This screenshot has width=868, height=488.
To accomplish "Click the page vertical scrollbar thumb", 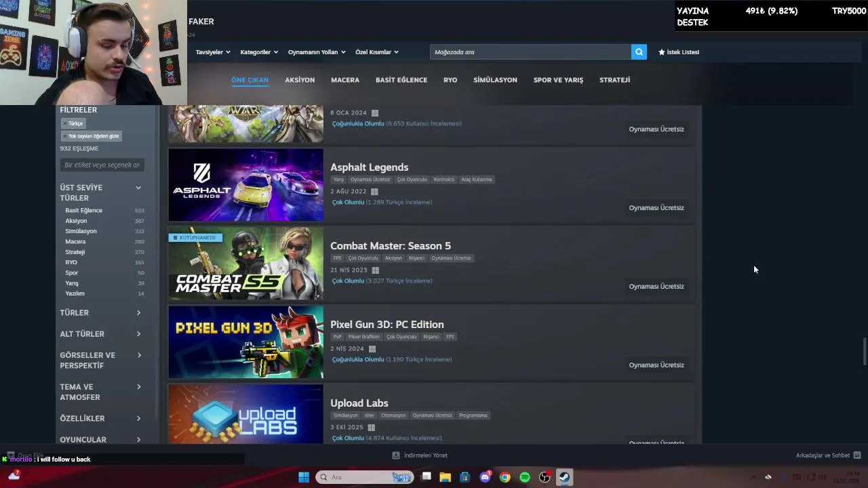I will (864, 351).
